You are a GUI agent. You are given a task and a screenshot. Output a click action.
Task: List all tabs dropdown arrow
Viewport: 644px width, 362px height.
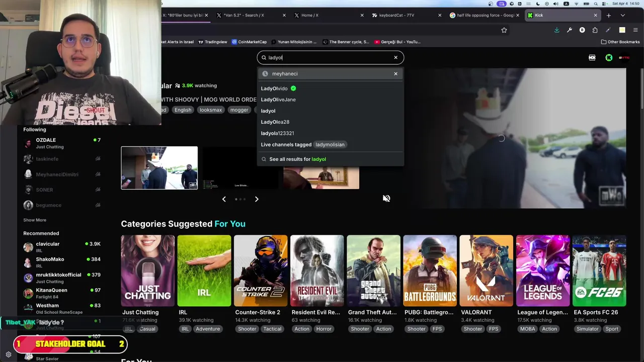point(622,15)
